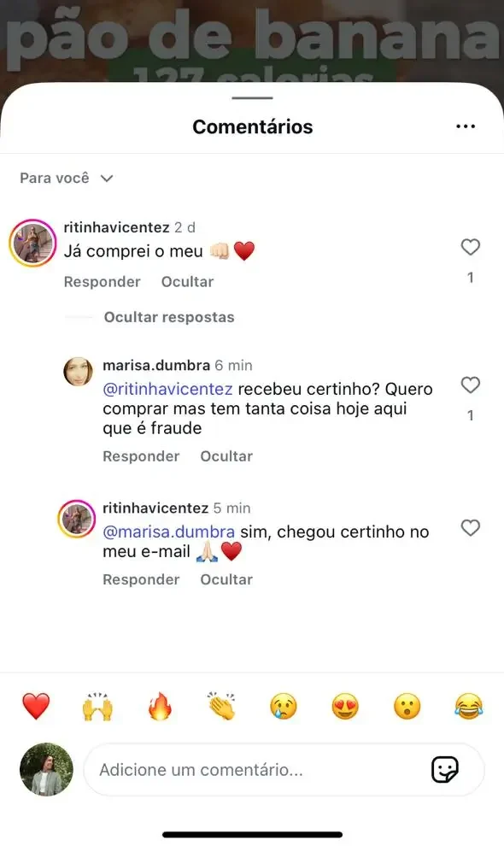Like ritinhavicentez's top comment with the heart
This screenshot has height=846, width=504.
point(471,247)
